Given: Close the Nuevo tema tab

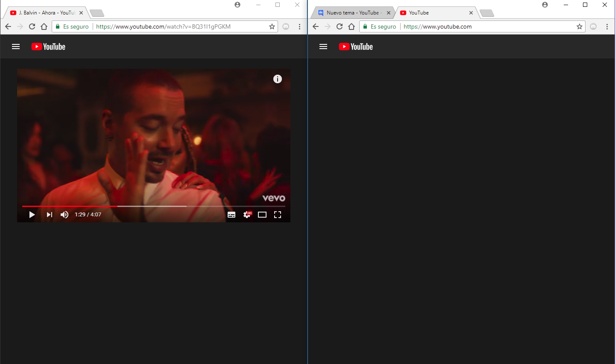Looking at the screenshot, I should [x=389, y=13].
